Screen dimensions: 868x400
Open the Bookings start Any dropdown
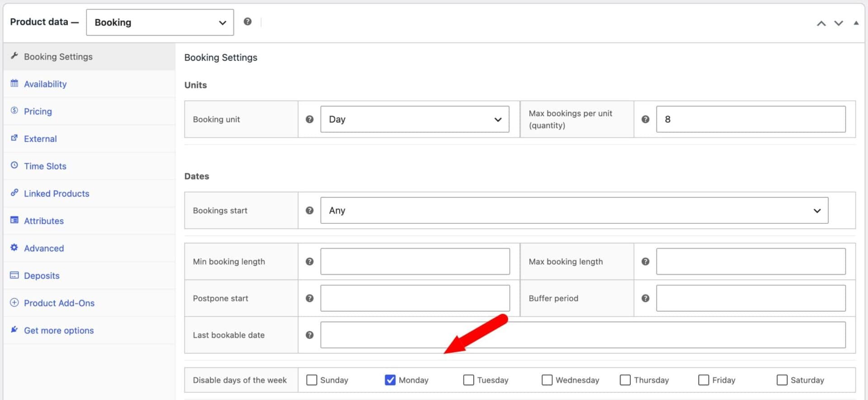coord(574,211)
